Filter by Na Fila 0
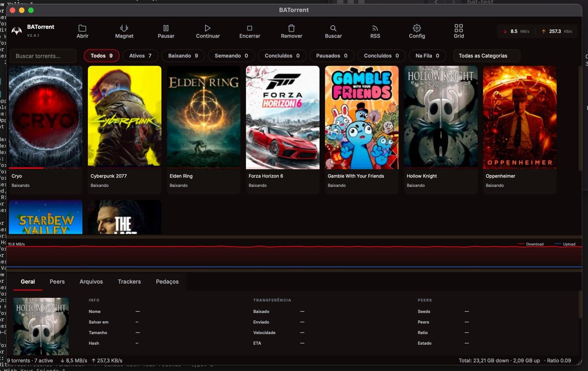 427,56
